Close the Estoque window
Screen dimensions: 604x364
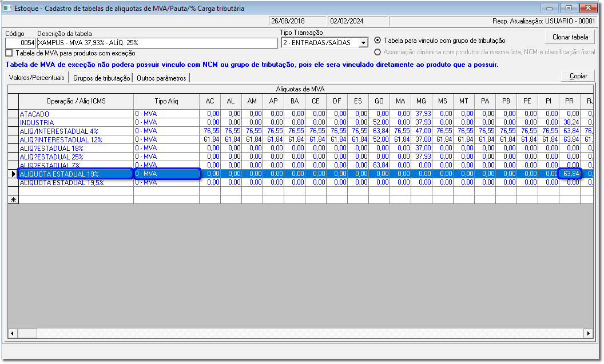pos(588,8)
